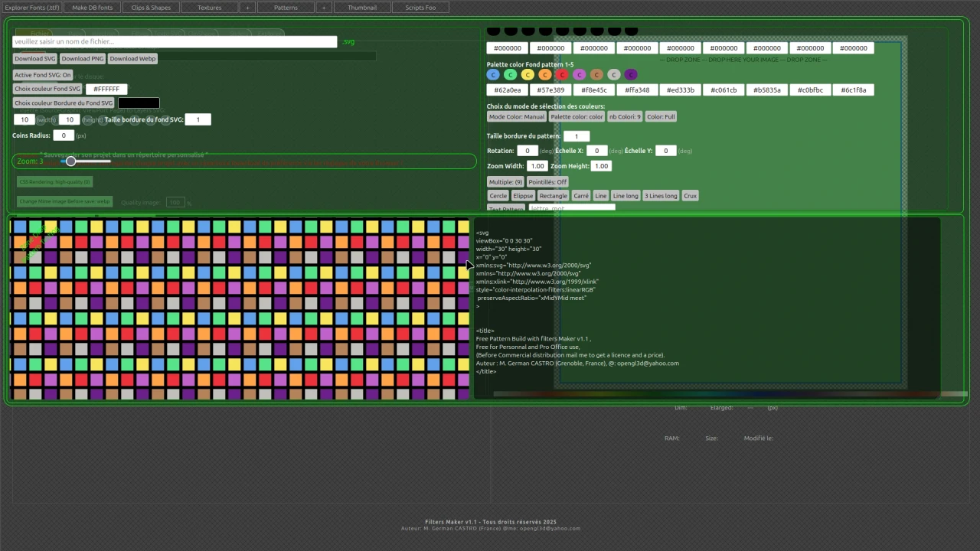Viewport: 980px width, 551px height.
Task: Change Mime image format from webp
Action: coord(64,201)
